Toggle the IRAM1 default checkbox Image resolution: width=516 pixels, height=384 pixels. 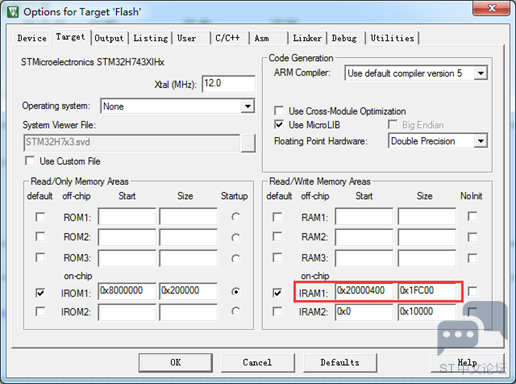coord(277,293)
